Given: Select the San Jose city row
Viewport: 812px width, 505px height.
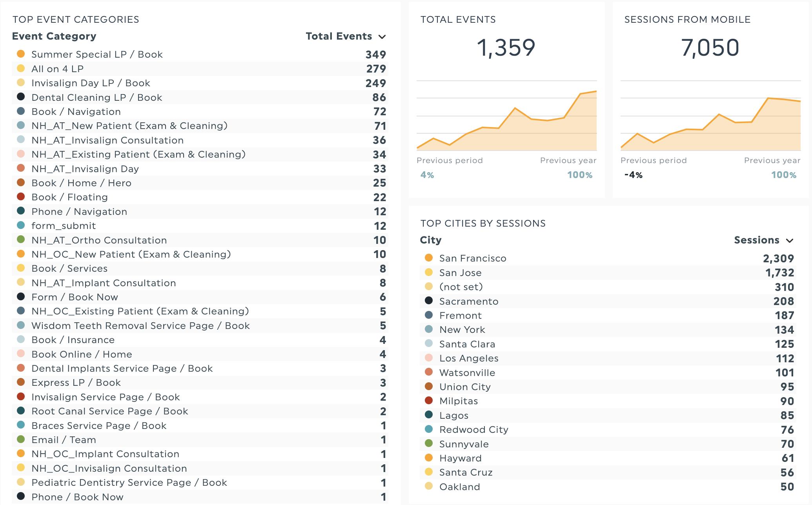Looking at the screenshot, I should pos(460,273).
